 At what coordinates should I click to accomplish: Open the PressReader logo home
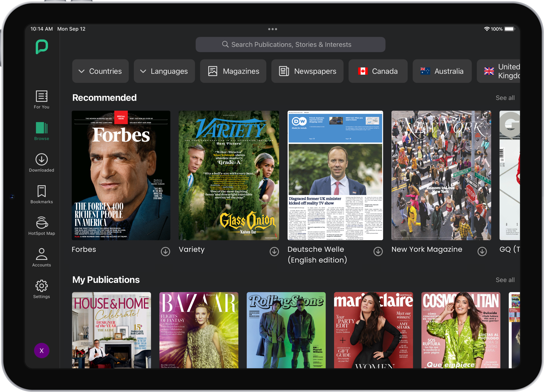click(42, 47)
